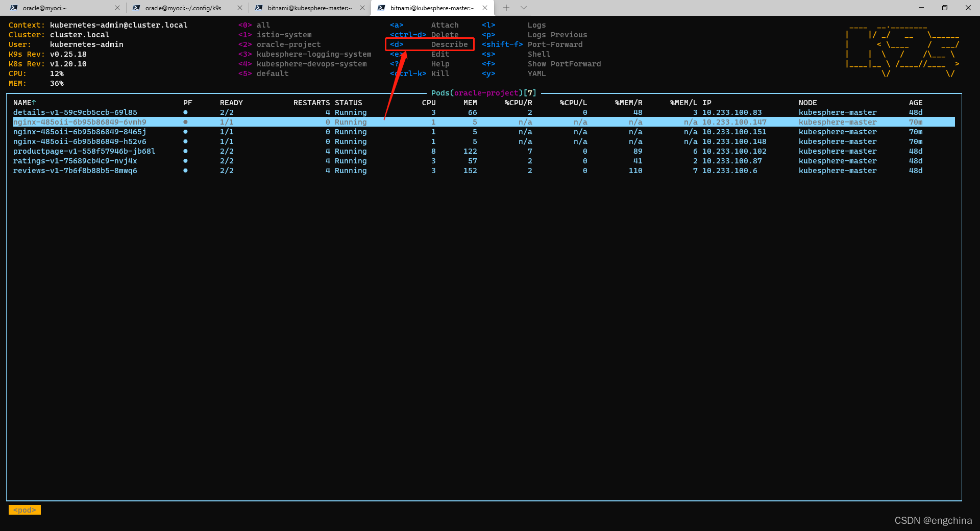Click Running status of reviews-v1 pod
The height and width of the screenshot is (531, 980).
click(x=351, y=171)
